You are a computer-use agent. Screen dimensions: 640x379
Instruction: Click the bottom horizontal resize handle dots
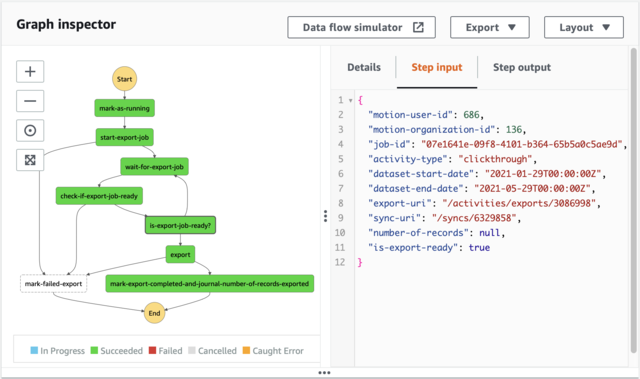(324, 372)
